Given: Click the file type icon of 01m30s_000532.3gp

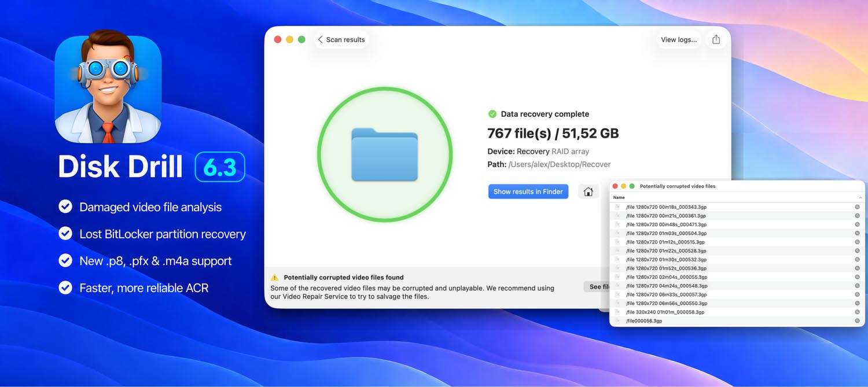Looking at the screenshot, I should pyautogui.click(x=617, y=259).
